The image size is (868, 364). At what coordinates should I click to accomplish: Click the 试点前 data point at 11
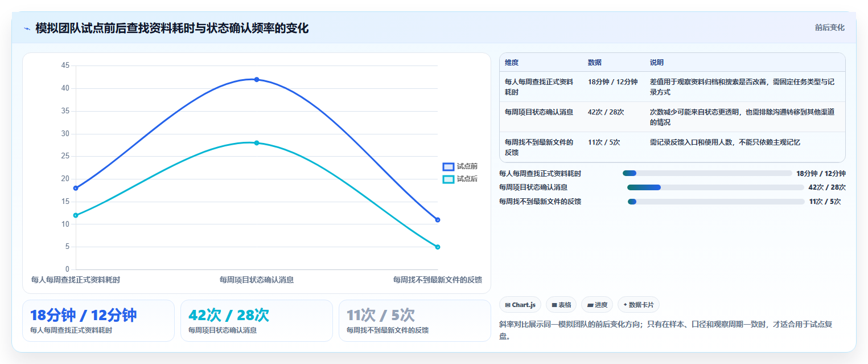(438, 219)
